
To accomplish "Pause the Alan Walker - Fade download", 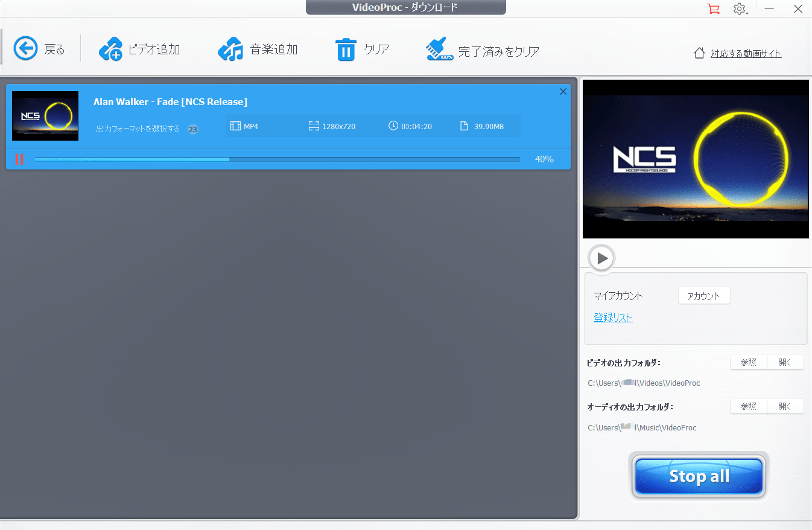I will coord(19,159).
